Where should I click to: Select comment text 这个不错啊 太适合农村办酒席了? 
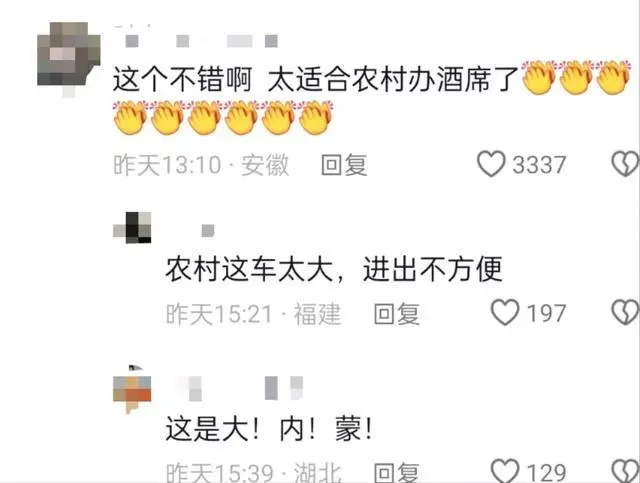pyautogui.click(x=315, y=79)
